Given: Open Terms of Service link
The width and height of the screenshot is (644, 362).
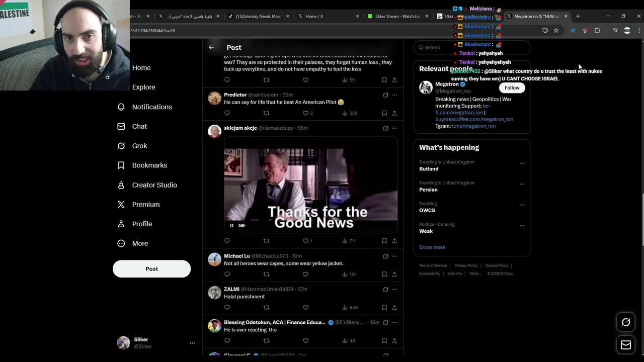Looking at the screenshot, I should (433, 265).
